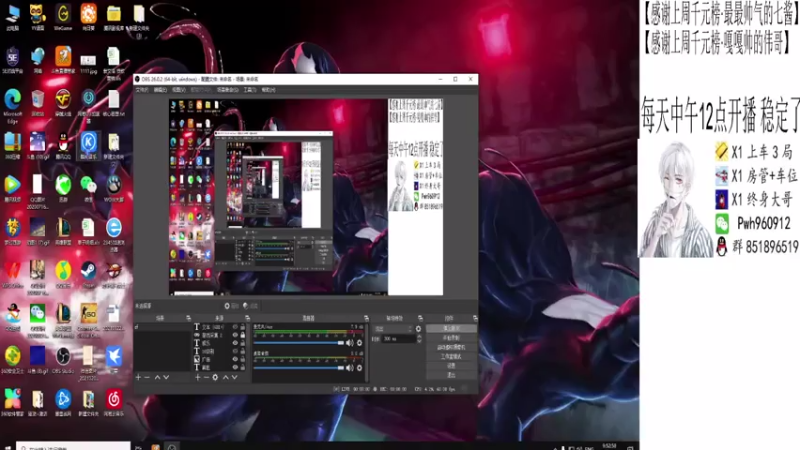The width and height of the screenshot is (800, 450).
Task: Add a new source with plus icon
Action: point(198,378)
